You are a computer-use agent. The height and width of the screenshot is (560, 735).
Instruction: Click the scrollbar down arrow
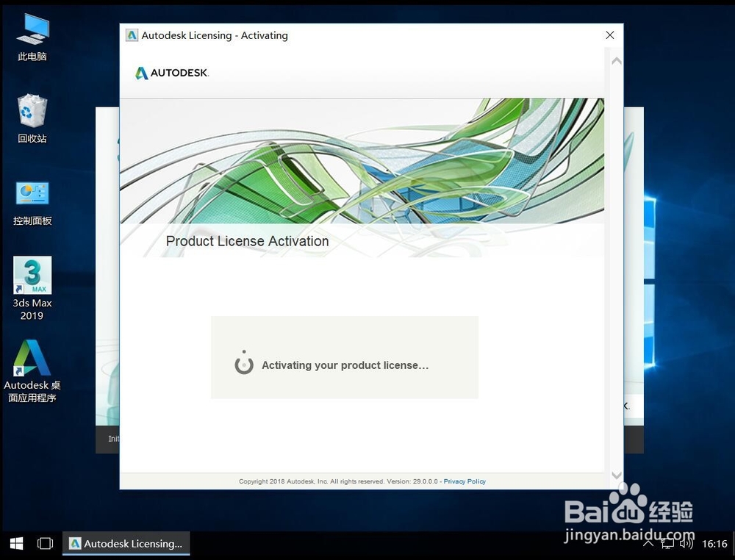[x=617, y=475]
